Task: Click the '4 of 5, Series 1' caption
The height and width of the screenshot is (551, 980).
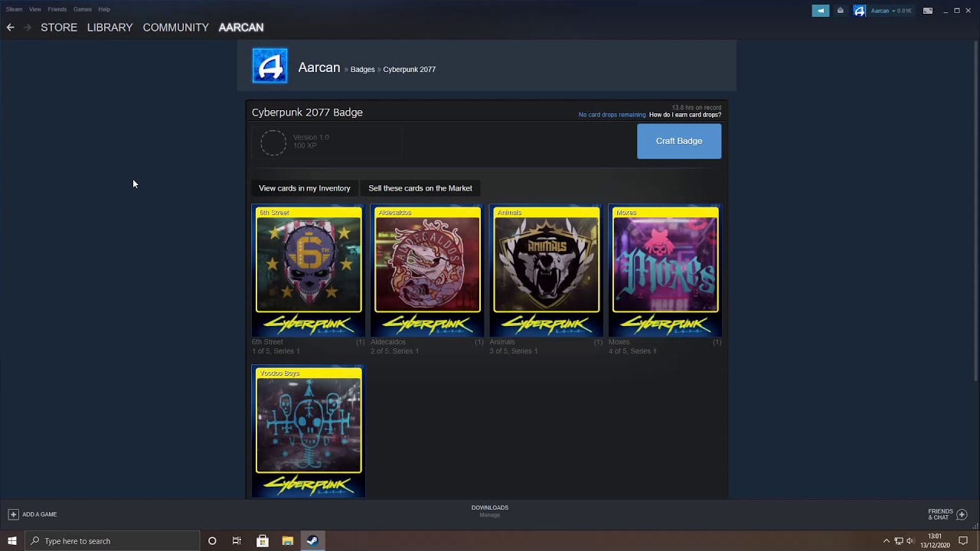Action: pyautogui.click(x=632, y=351)
